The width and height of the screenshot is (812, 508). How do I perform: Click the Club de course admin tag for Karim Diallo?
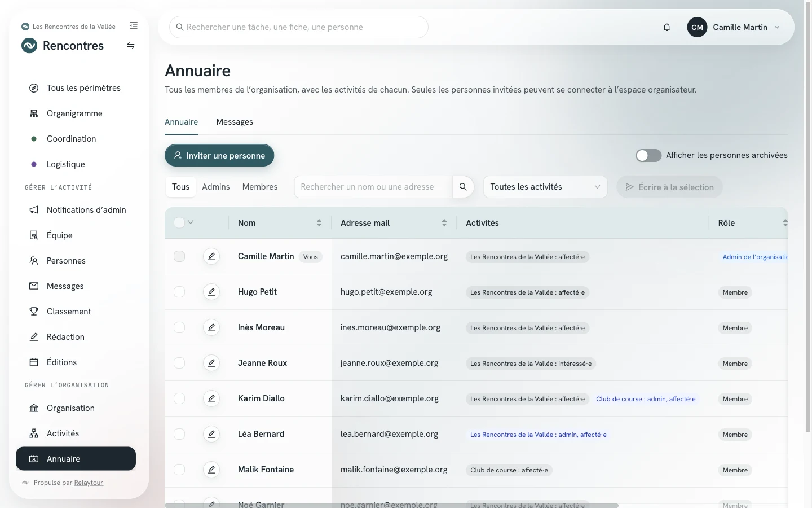(x=646, y=399)
